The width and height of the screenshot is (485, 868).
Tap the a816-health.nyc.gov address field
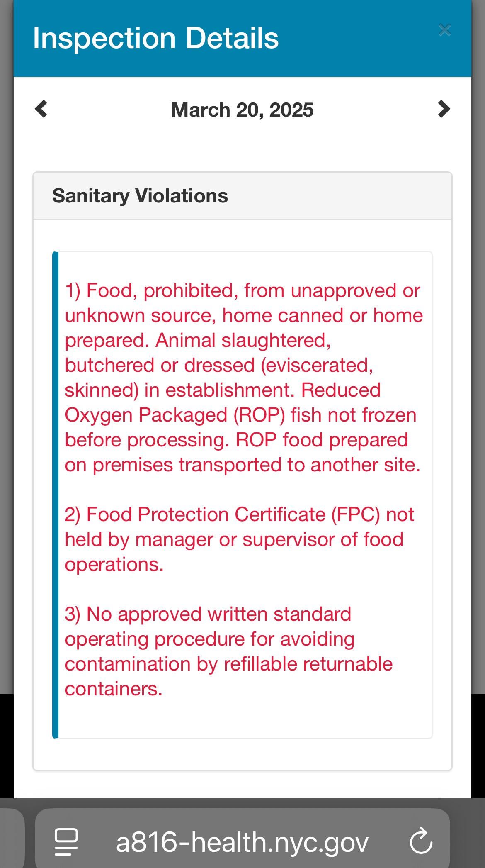[x=243, y=842]
